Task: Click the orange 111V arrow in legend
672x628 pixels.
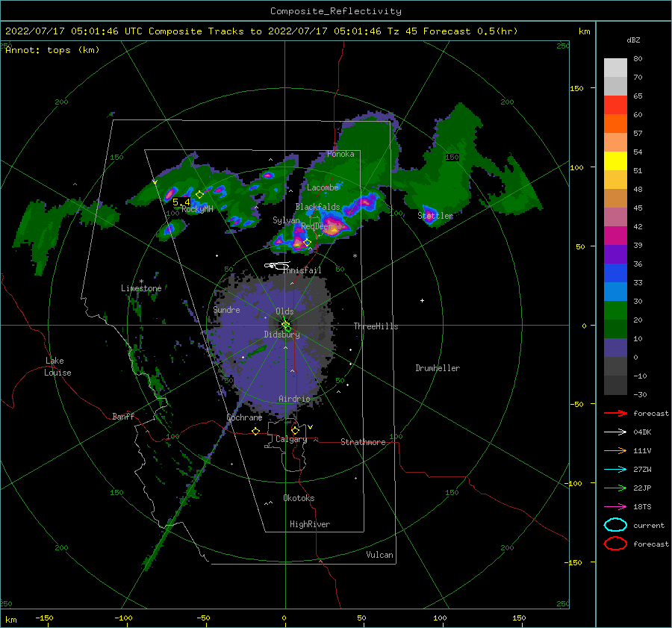Action: (x=615, y=450)
